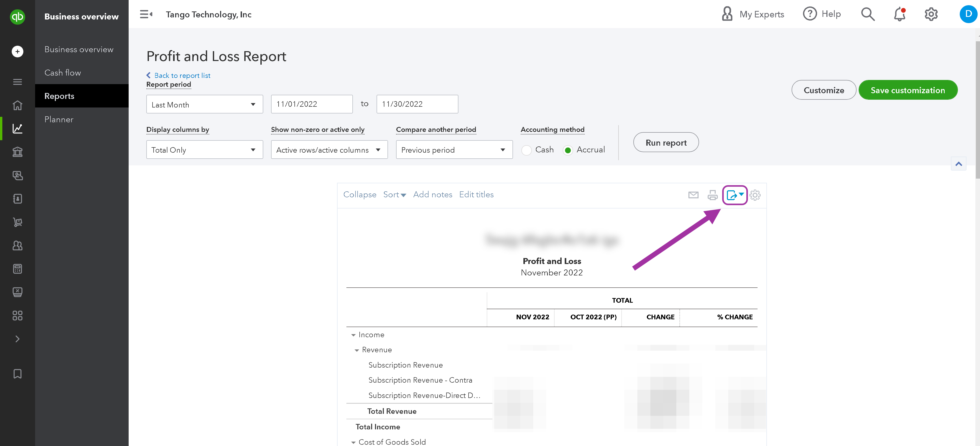Open the Apps grid icon in sidebar
This screenshot has width=980, height=446.
click(x=17, y=315)
